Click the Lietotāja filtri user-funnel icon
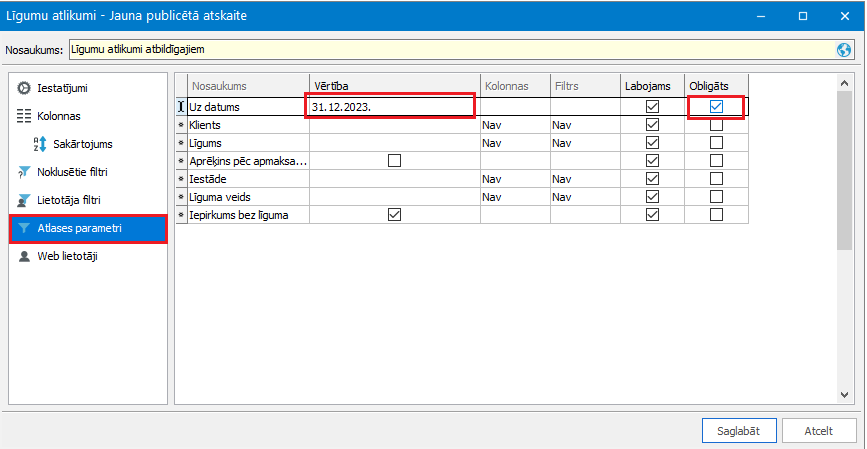This screenshot has height=449, width=867. coord(24,200)
